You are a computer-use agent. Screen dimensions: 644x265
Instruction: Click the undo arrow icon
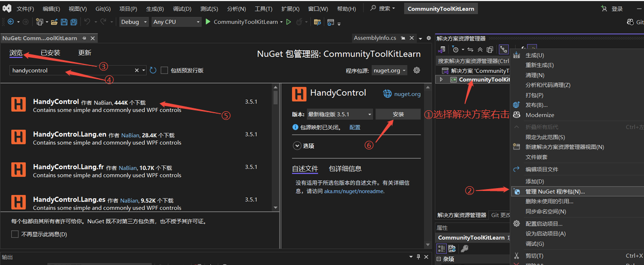pyautogui.click(x=87, y=22)
